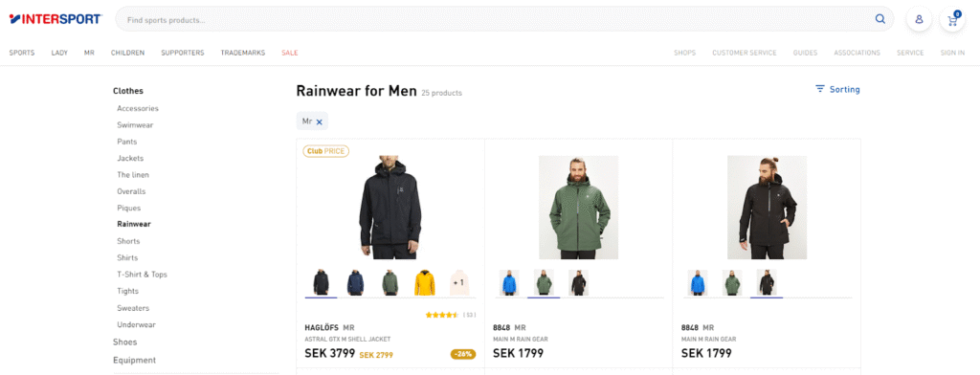The height and width of the screenshot is (375, 980).
Task: Show the +1 more color variants
Action: pyautogui.click(x=458, y=282)
